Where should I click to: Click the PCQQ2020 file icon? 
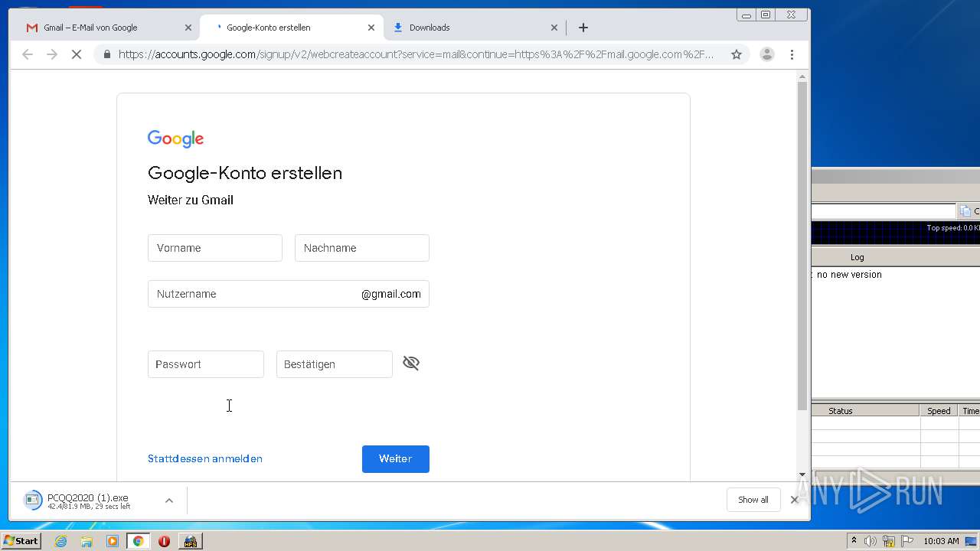click(33, 500)
